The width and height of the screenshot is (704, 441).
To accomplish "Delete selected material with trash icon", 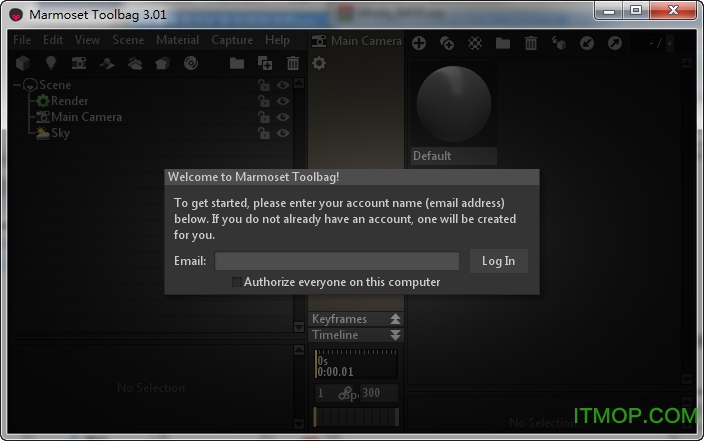I will point(531,43).
